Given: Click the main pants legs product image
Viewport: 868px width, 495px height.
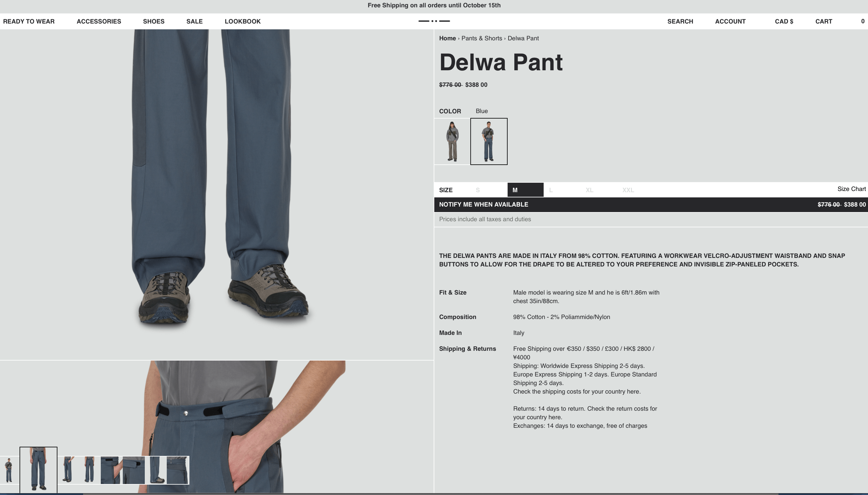Looking at the screenshot, I should (217, 194).
